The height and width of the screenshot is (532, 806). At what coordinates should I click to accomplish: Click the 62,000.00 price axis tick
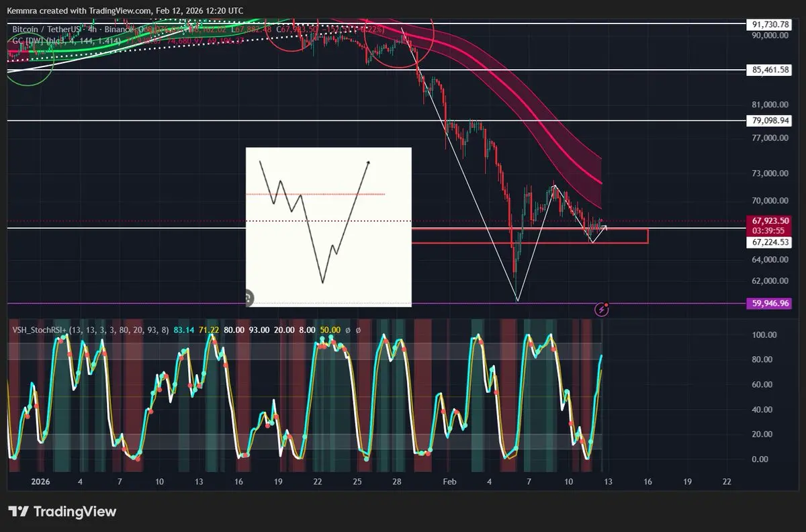[x=770, y=281]
